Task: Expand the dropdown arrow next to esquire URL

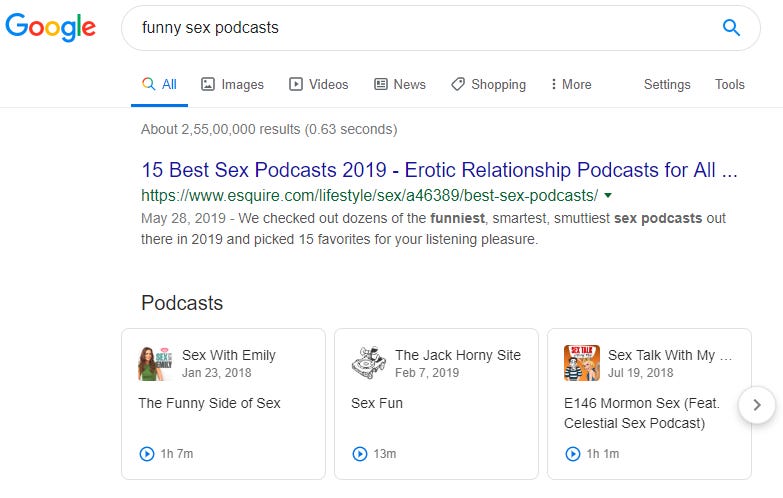Action: tap(608, 195)
